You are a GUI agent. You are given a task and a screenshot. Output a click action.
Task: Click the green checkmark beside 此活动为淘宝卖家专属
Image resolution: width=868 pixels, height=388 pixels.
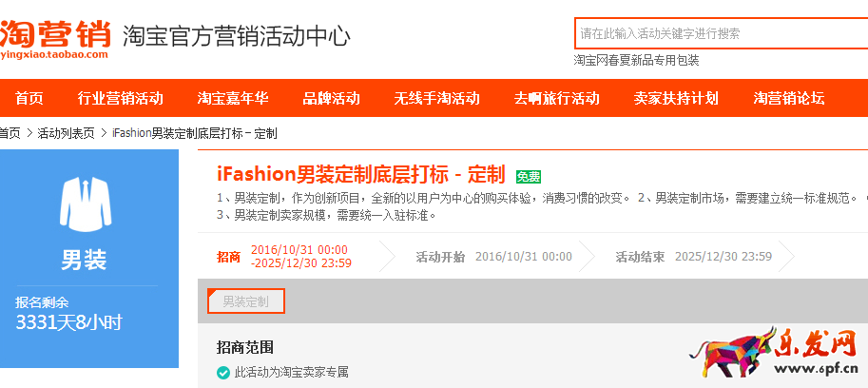[223, 373]
